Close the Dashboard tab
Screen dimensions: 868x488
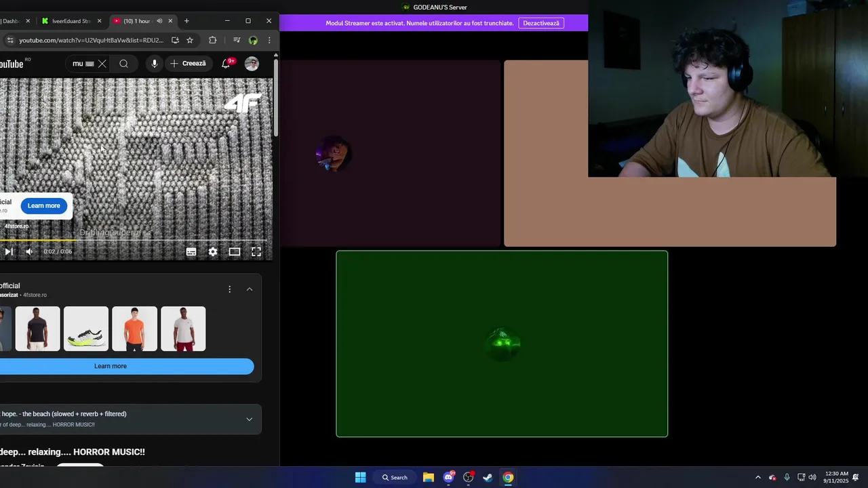point(28,21)
